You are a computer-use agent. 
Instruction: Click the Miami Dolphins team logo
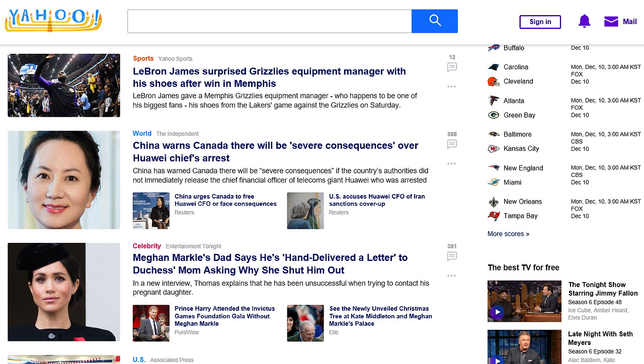pos(494,183)
